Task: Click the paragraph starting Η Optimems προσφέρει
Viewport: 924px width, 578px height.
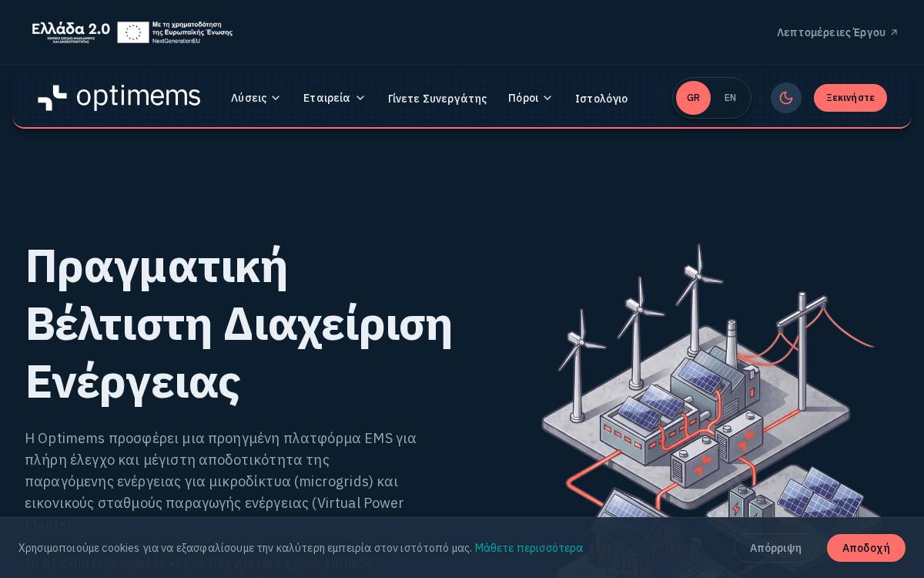Action: coord(221,481)
